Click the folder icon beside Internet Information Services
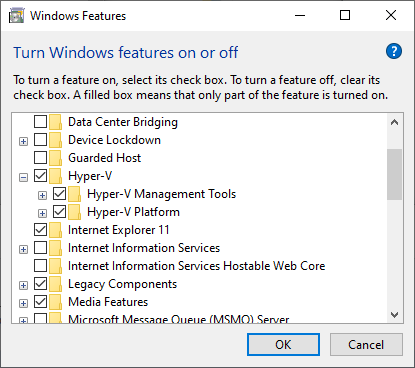This screenshot has height=368, width=415. (55, 248)
